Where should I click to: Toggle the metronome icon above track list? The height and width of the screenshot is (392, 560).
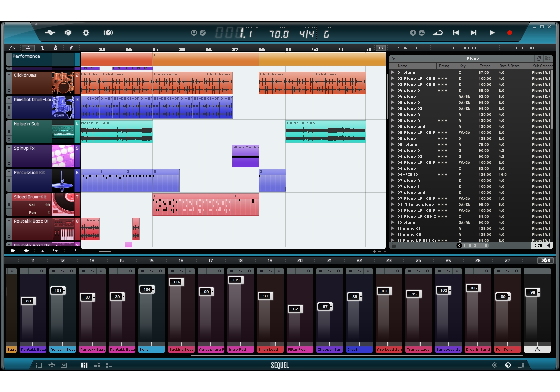(x=55, y=48)
